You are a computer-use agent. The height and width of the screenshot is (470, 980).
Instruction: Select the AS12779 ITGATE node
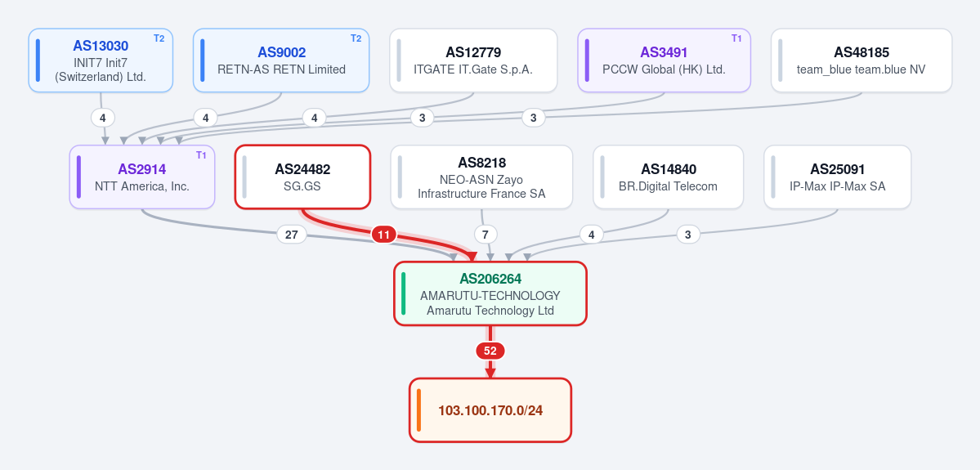pos(473,60)
